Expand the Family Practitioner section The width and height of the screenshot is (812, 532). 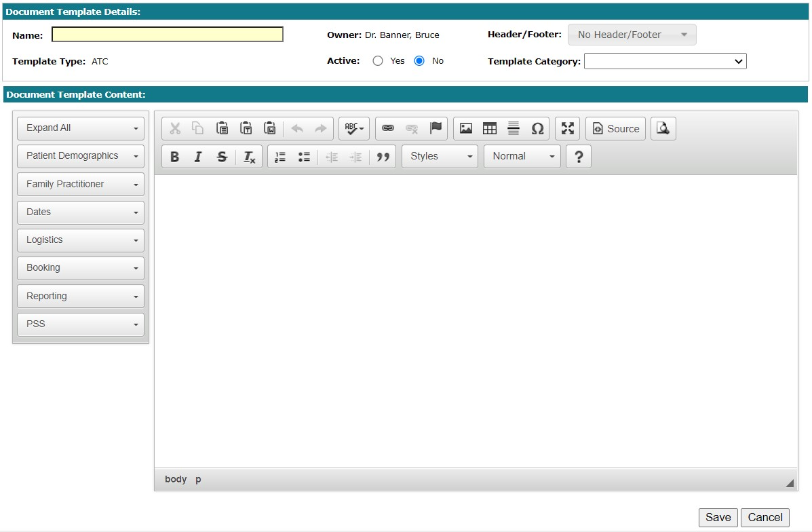click(x=81, y=184)
